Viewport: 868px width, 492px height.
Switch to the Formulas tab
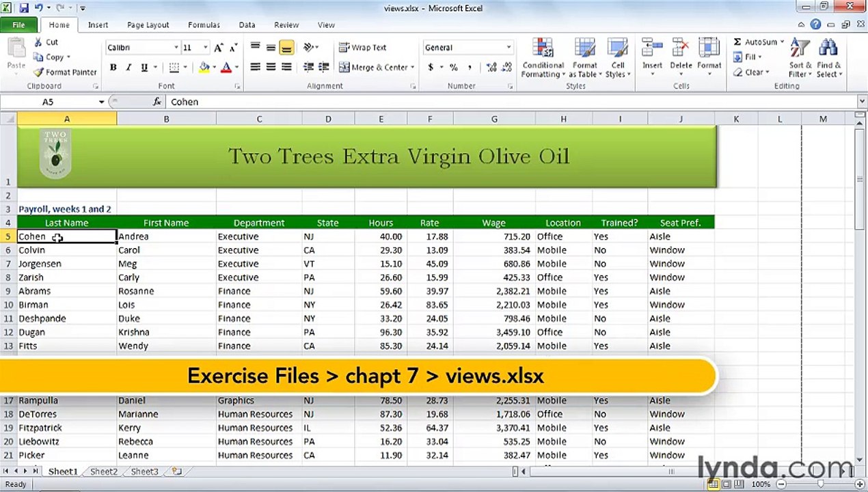tap(204, 25)
